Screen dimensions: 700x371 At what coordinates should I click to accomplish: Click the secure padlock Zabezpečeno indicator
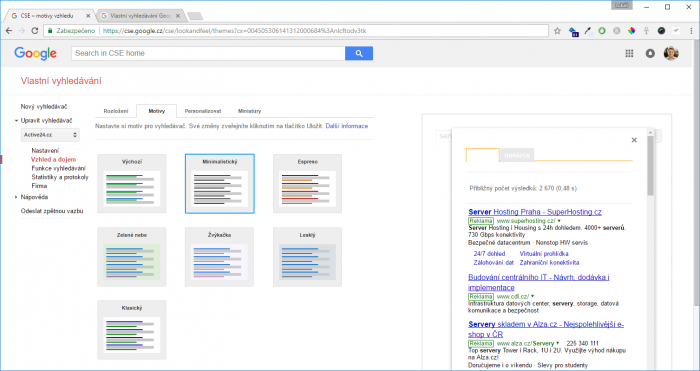(x=71, y=31)
